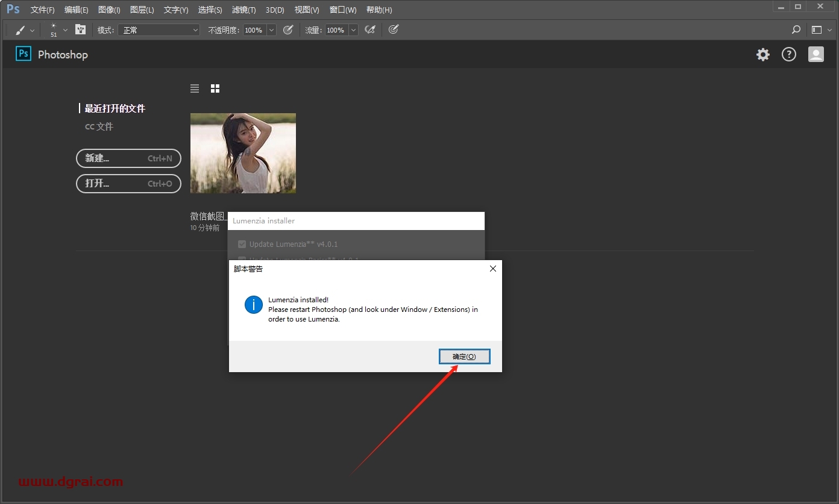
Task: Toggle pressure for size icon
Action: click(394, 30)
